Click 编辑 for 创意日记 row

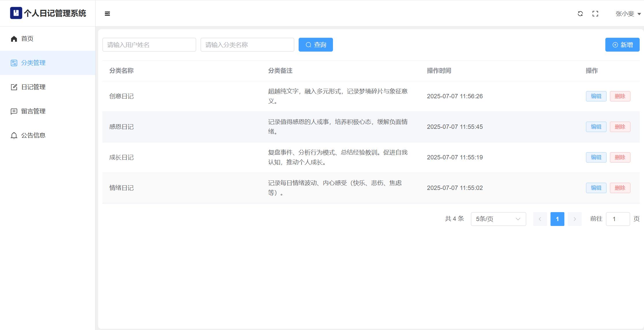click(596, 96)
